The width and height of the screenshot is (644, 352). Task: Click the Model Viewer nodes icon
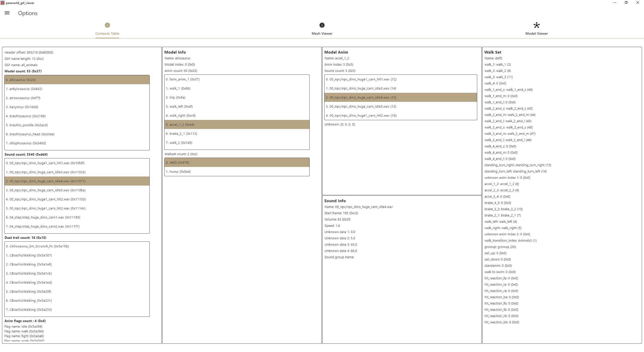536,25
